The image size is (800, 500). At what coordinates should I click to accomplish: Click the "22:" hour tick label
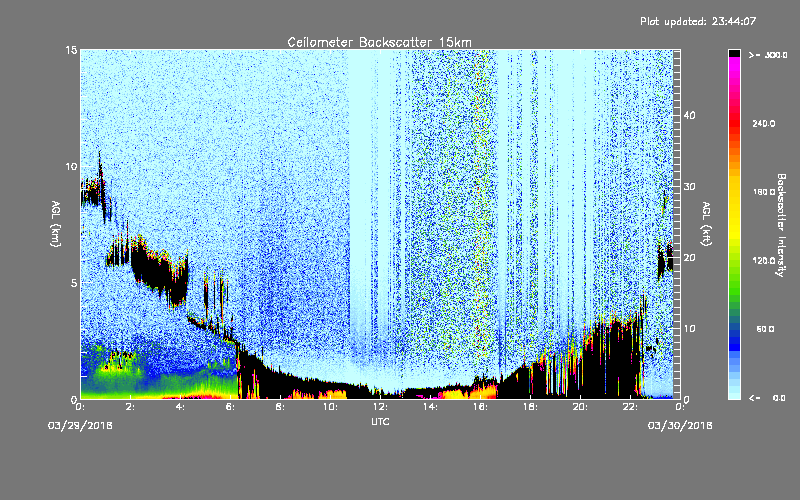coord(630,407)
